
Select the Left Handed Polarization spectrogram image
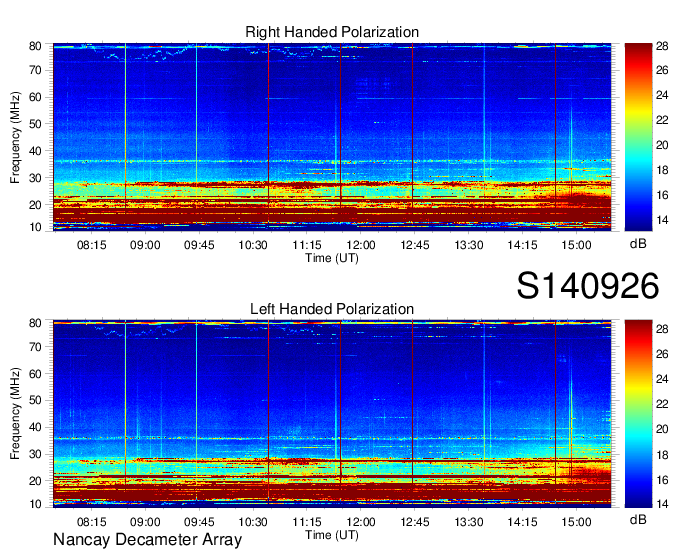tap(332, 414)
